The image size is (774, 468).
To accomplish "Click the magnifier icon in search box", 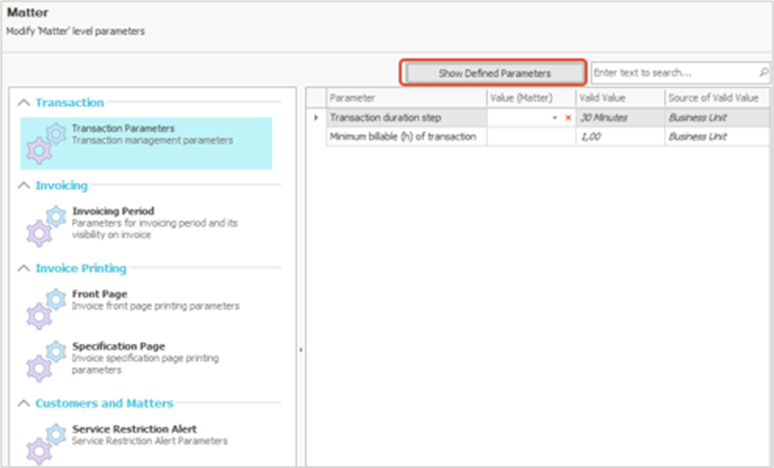I will pos(763,73).
